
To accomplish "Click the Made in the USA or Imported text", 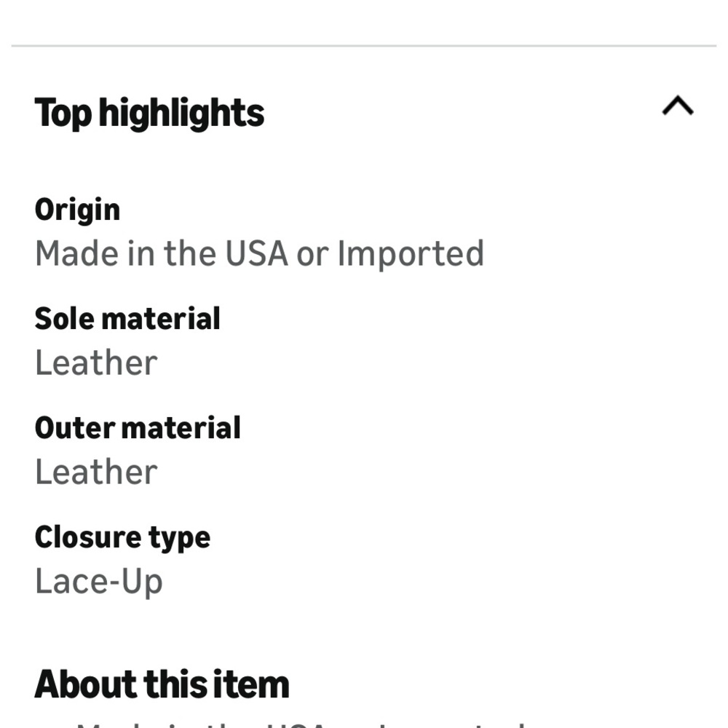I will [x=260, y=253].
